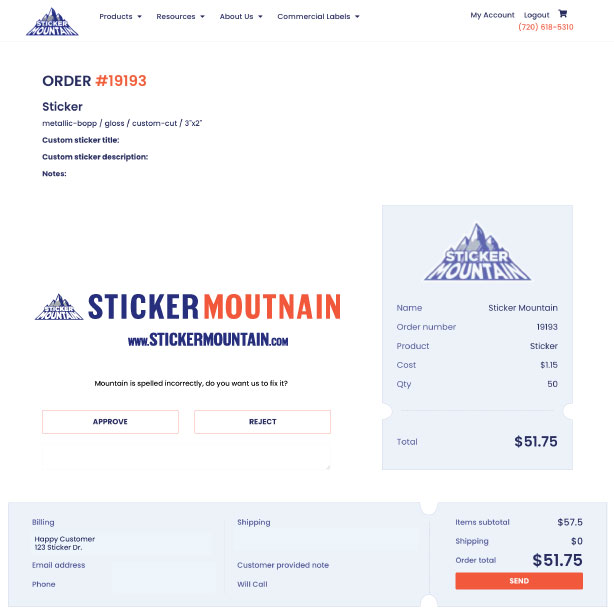Image resolution: width=614 pixels, height=612 pixels.
Task: Expand the About Us dropdown arrow
Action: 260,16
